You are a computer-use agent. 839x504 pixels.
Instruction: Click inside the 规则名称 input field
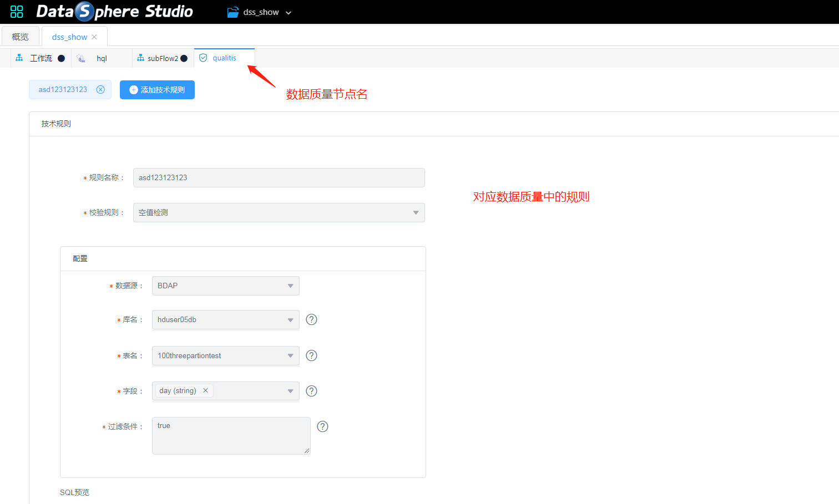[x=279, y=177]
